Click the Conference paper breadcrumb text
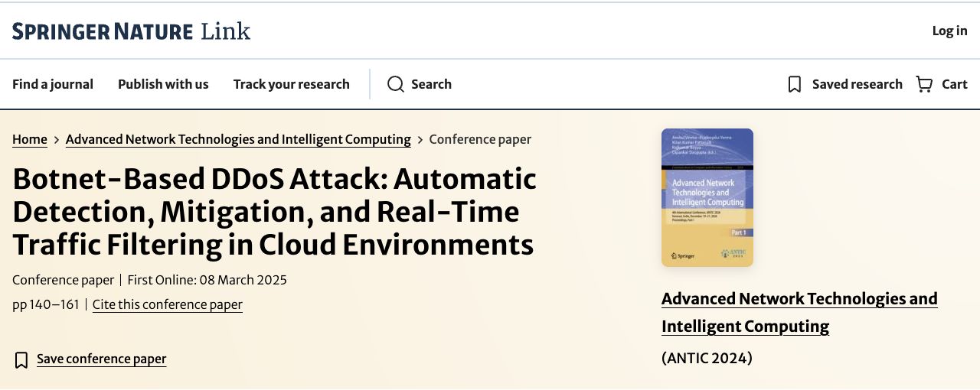The width and height of the screenshot is (980, 390). click(x=480, y=139)
